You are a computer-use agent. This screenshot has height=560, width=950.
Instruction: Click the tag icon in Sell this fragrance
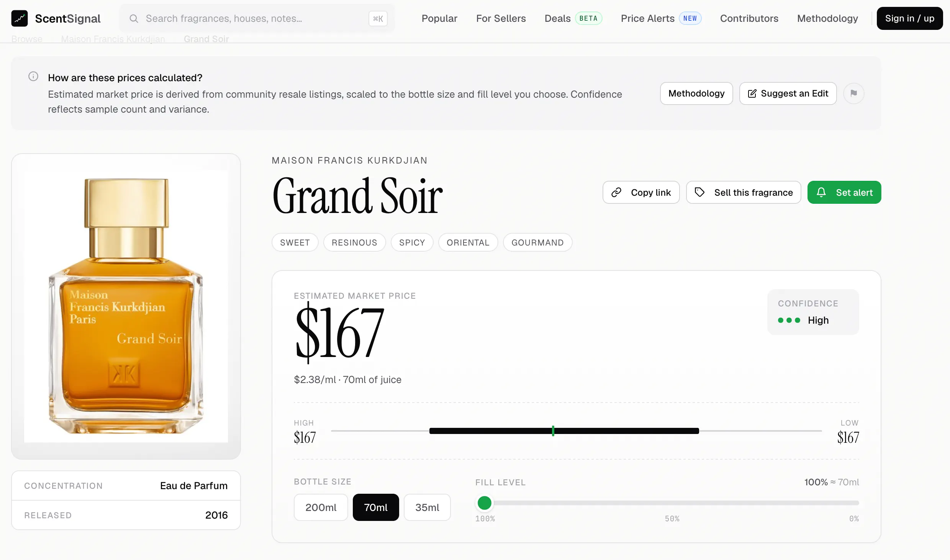699,192
